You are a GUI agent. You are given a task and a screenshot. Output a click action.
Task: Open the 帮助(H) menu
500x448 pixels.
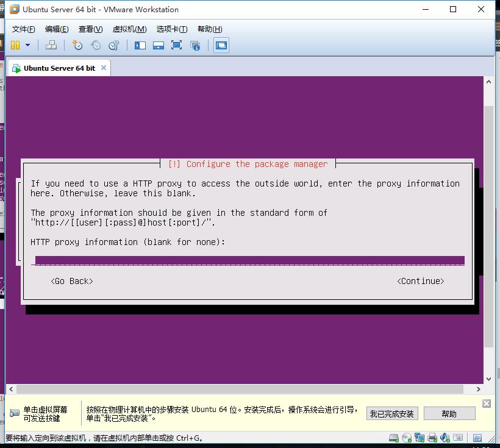(x=210, y=29)
